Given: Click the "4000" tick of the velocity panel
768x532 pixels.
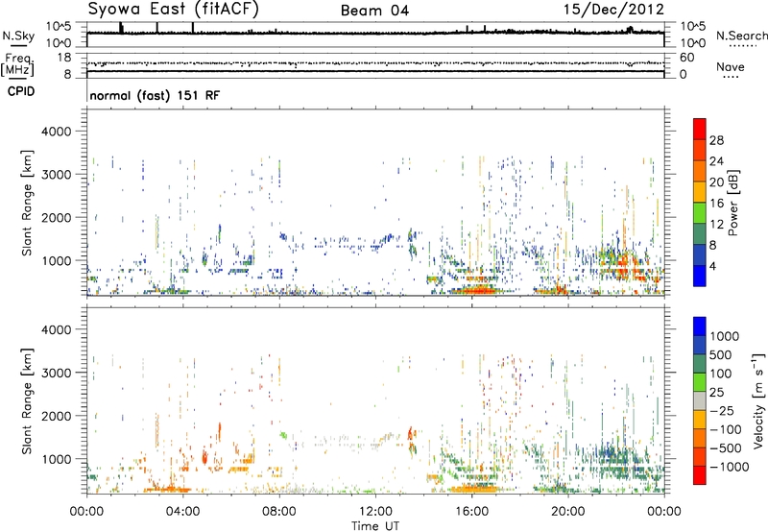Looking at the screenshot, I should pos(57,329).
